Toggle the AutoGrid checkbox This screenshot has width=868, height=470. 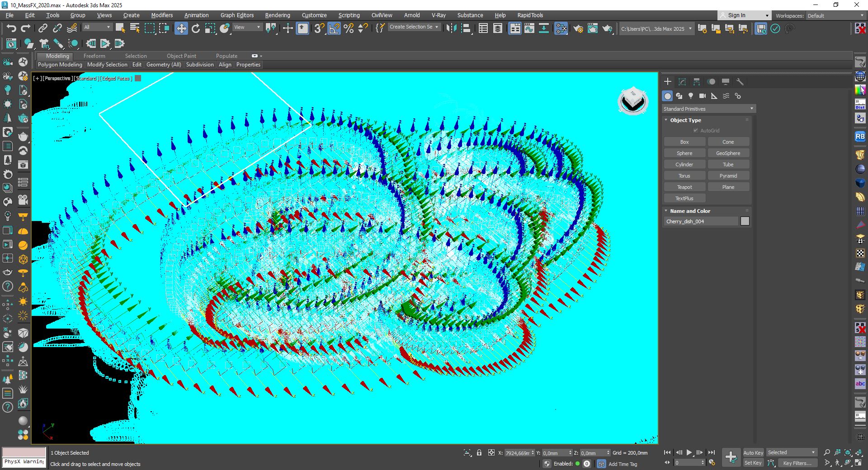(696, 131)
